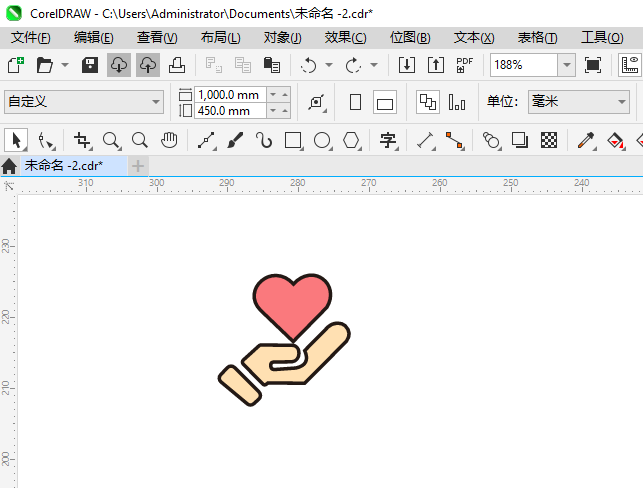Set portrait page orientation
This screenshot has width=643, height=488.
(356, 102)
